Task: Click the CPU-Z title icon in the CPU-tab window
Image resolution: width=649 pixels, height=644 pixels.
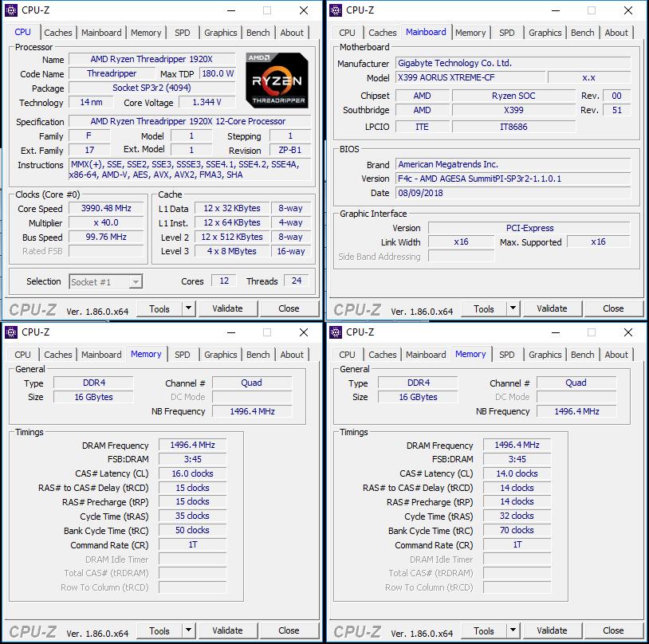Action: point(10,10)
